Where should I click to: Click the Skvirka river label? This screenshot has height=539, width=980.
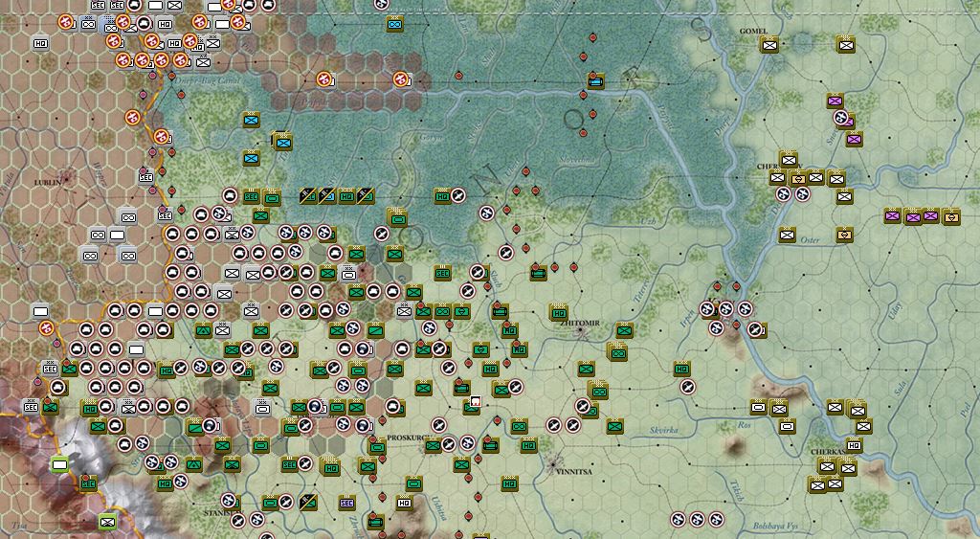coord(664,430)
